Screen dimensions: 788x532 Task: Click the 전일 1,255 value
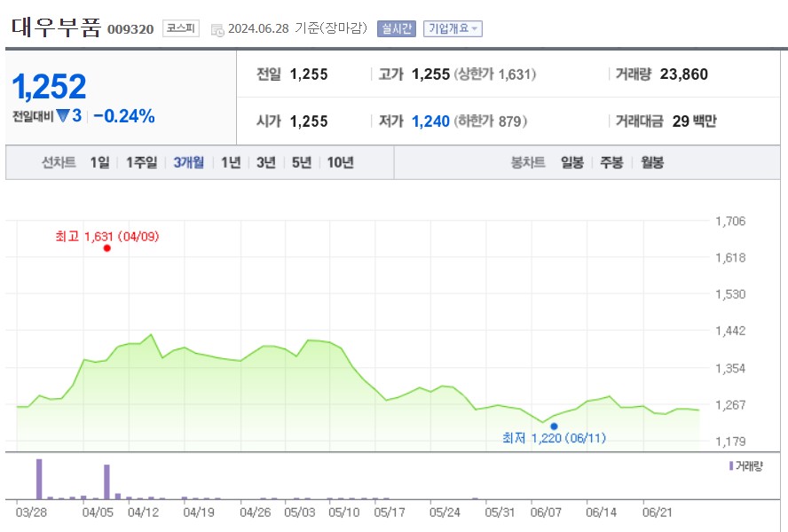click(309, 74)
